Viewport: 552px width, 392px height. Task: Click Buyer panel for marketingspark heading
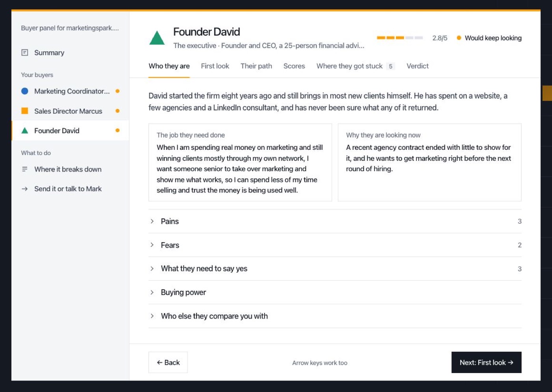click(x=70, y=28)
